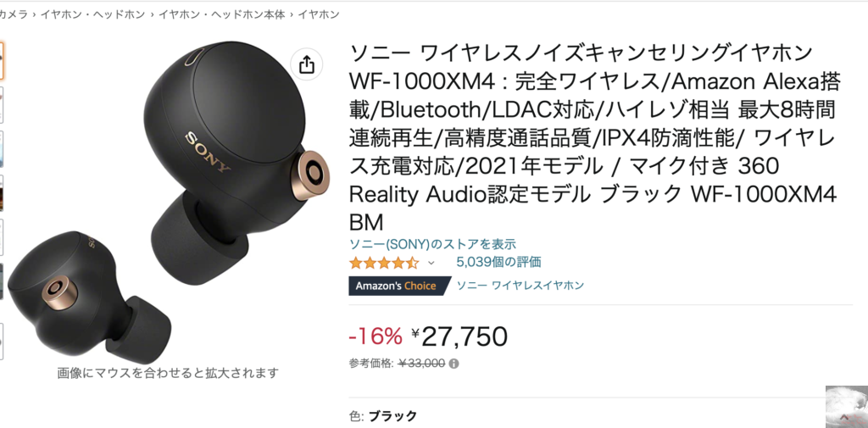868x428 pixels.
Task: Expand the rating breakdown chevron beside stars
Action: click(431, 263)
